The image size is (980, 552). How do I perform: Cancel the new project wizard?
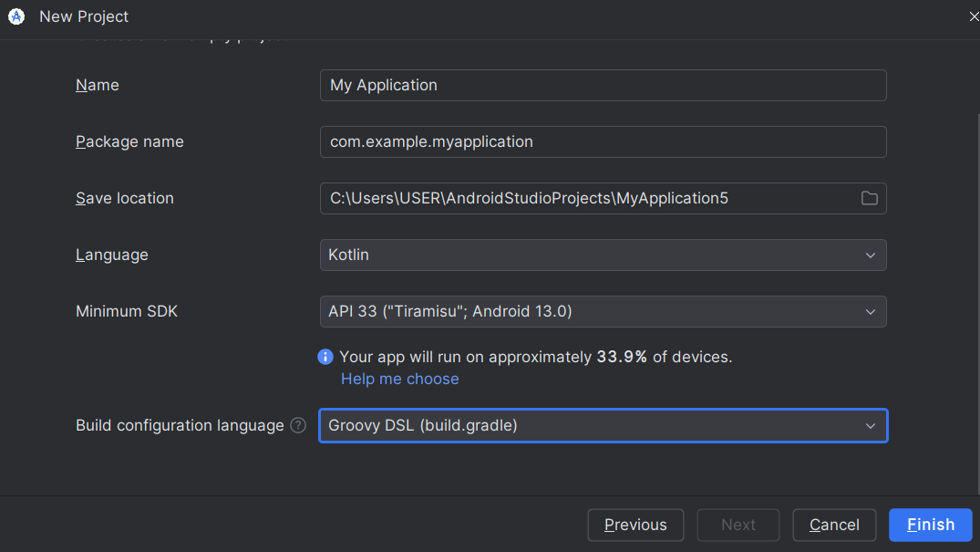pos(834,525)
